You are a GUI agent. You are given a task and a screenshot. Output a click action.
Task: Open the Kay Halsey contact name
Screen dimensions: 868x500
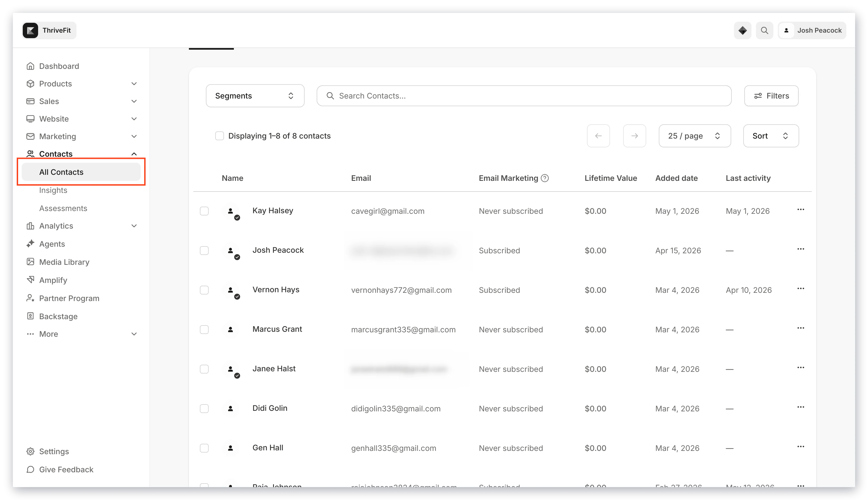[273, 210]
